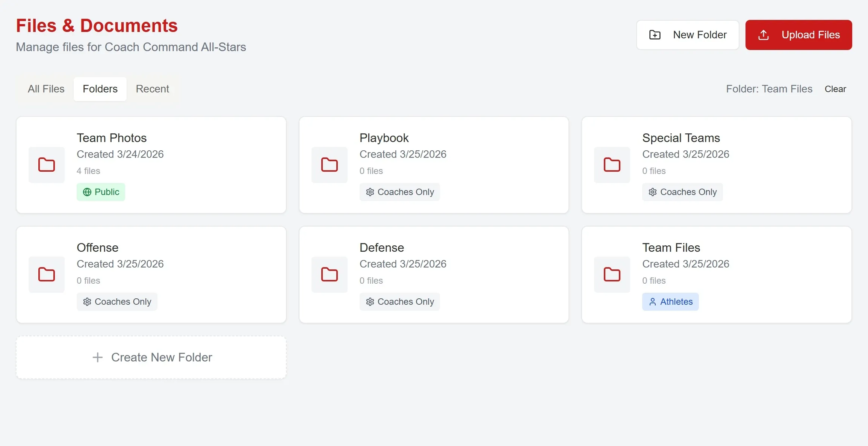Screen dimensions: 868x446
Task: Click the new folder plus icon
Action: tap(655, 35)
